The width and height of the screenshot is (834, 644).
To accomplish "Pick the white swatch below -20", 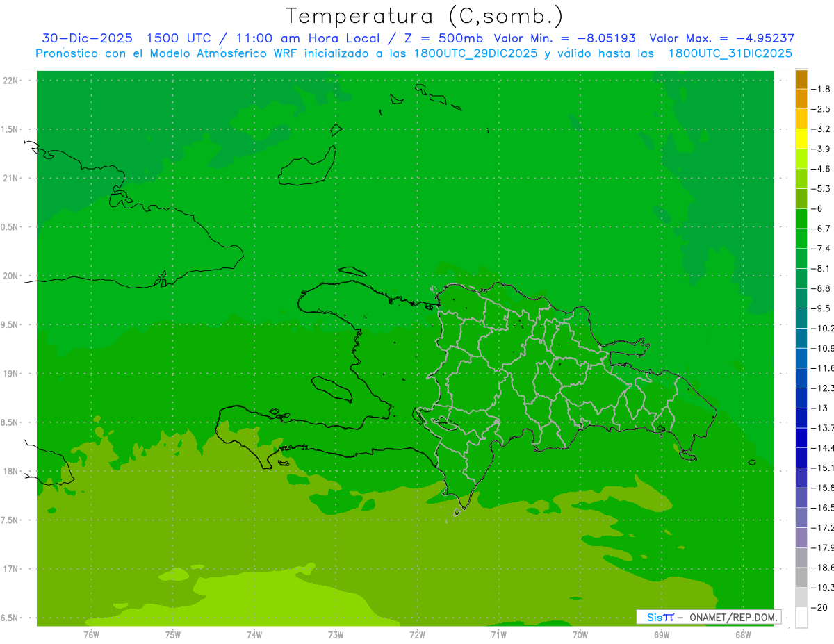I will (801, 618).
